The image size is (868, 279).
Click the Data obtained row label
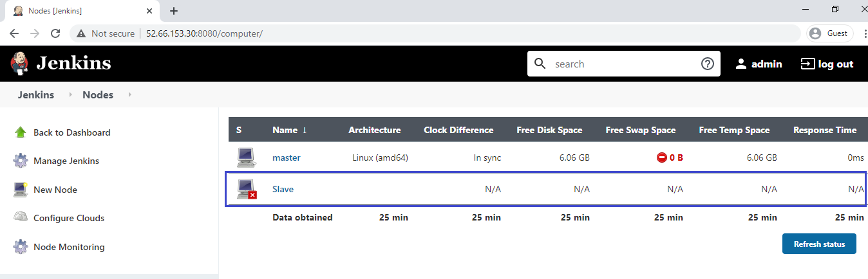click(x=303, y=217)
